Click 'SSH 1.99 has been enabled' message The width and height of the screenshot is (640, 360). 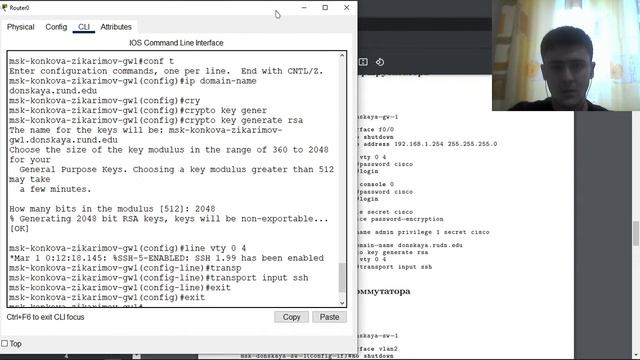point(260,258)
